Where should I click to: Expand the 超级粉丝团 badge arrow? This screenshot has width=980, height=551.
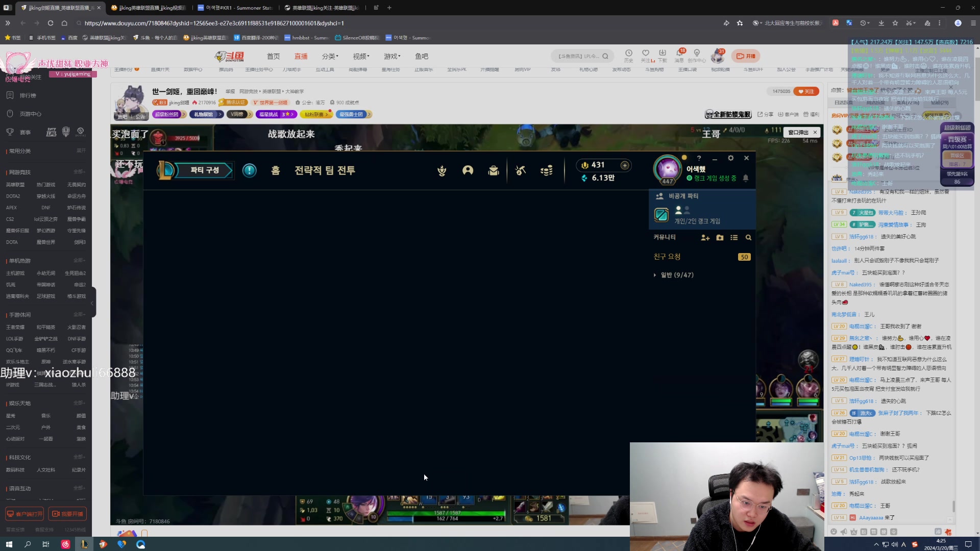[x=184, y=114]
